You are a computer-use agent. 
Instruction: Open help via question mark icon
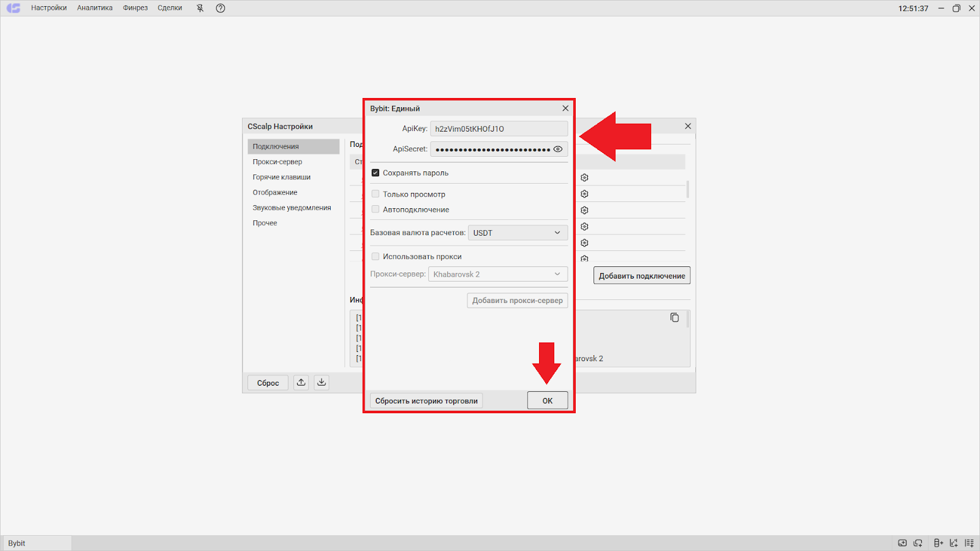click(221, 8)
